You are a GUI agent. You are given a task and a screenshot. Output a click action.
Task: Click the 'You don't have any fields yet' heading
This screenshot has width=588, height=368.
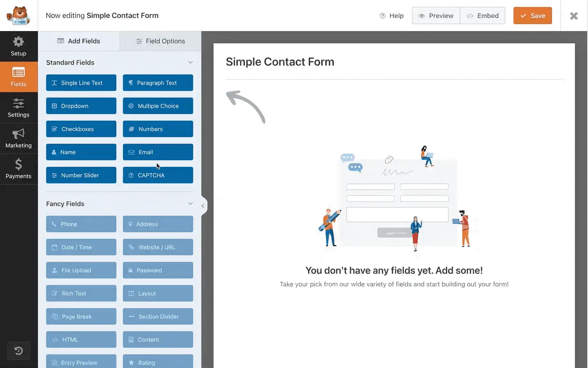pos(394,270)
